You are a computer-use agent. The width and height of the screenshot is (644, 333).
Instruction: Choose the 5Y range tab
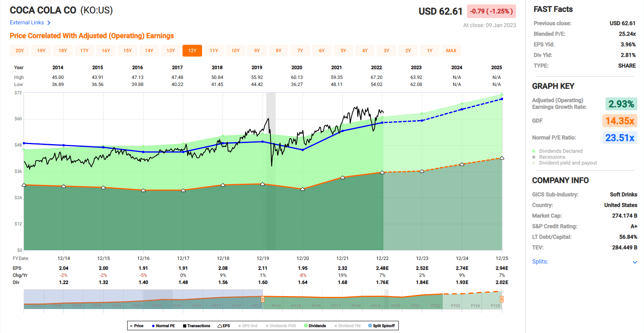(x=343, y=51)
